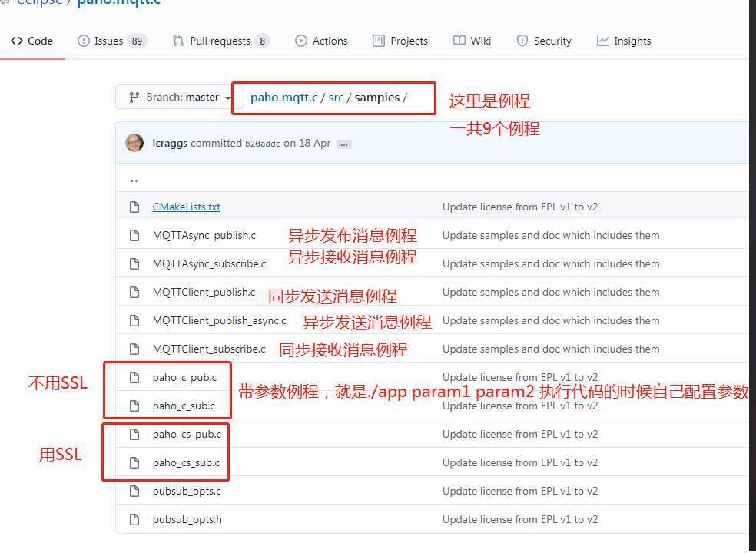Screen dimensions: 756x553
Task: Open paho_c_sub.c file
Action: [x=184, y=406]
